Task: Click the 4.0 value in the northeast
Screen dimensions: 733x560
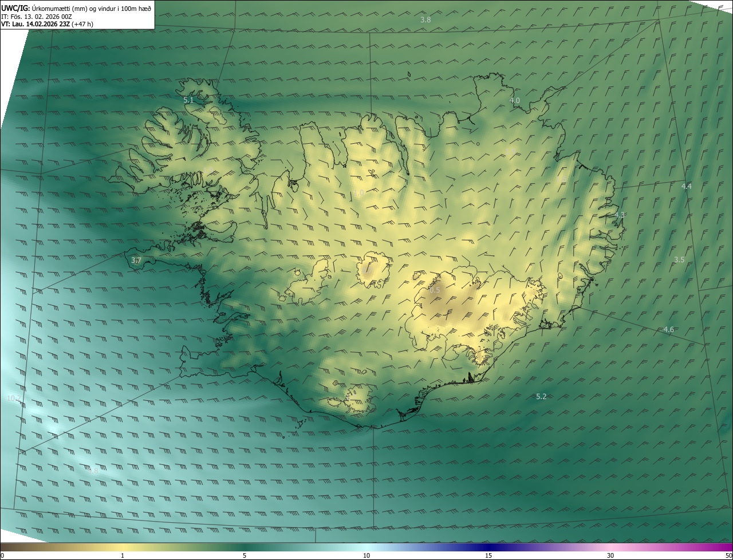Action: click(x=515, y=101)
